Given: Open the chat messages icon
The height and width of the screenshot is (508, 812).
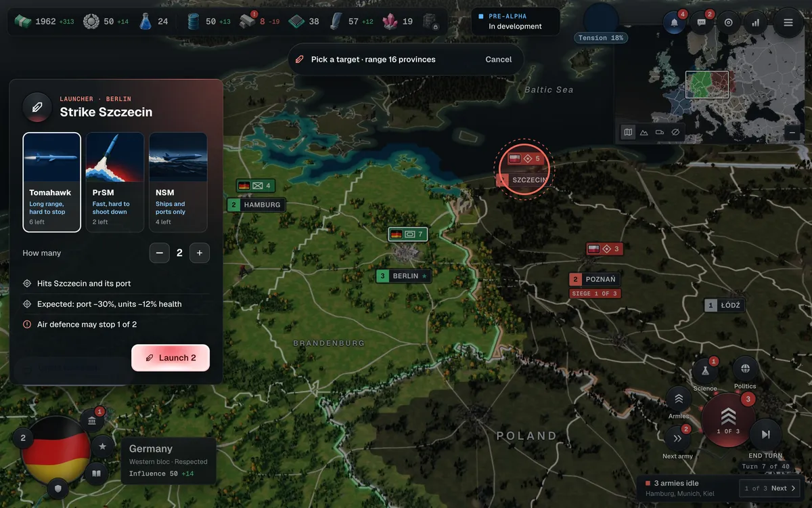Looking at the screenshot, I should click(702, 22).
